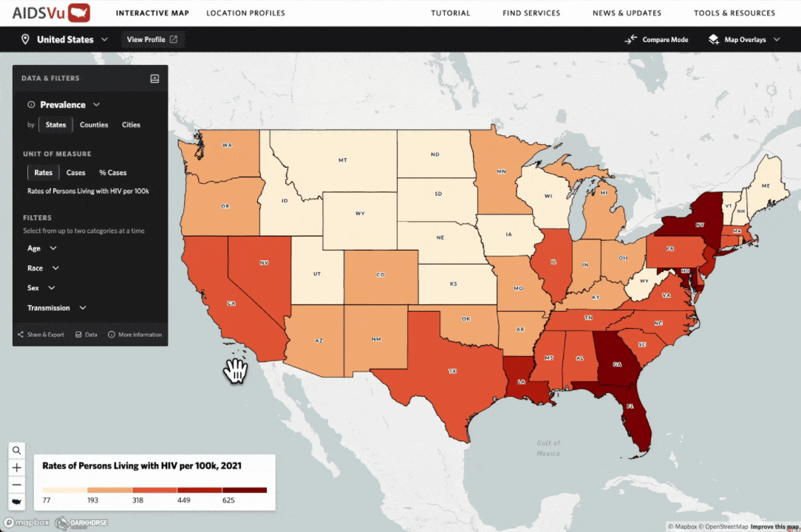Choose % Cases unit of measure

tap(113, 173)
